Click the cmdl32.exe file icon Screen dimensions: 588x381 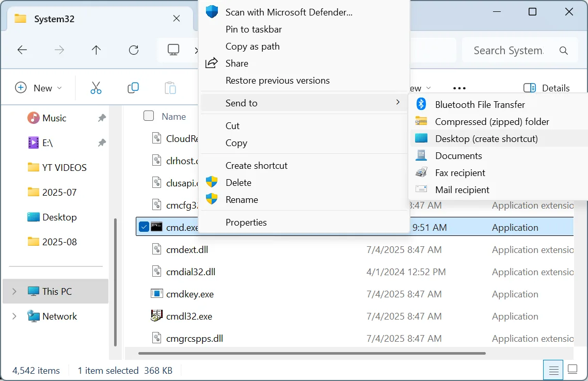pyautogui.click(x=157, y=316)
